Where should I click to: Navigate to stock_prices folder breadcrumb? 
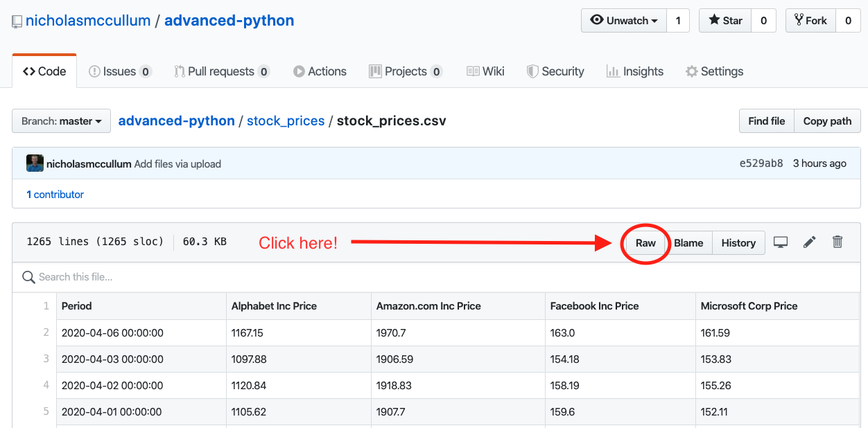(x=286, y=121)
